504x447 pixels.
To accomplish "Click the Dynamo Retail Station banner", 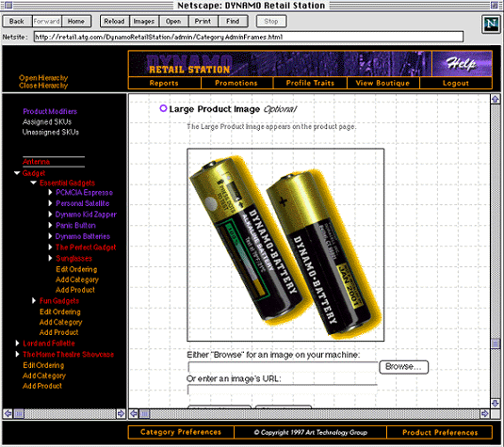I will (x=280, y=64).
